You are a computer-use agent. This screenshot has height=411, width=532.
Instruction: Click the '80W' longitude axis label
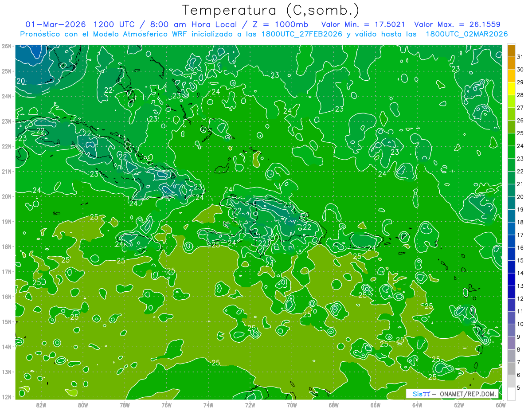(x=82, y=405)
